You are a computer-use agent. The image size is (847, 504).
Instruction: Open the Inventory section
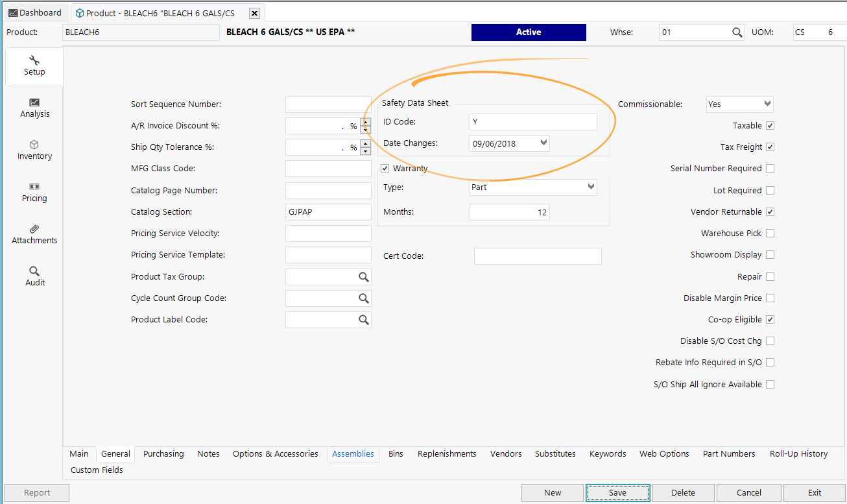point(34,150)
